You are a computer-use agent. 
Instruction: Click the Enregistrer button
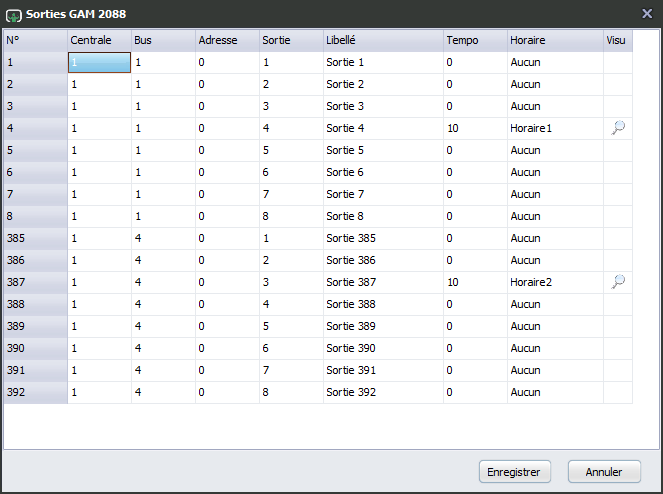pos(515,472)
